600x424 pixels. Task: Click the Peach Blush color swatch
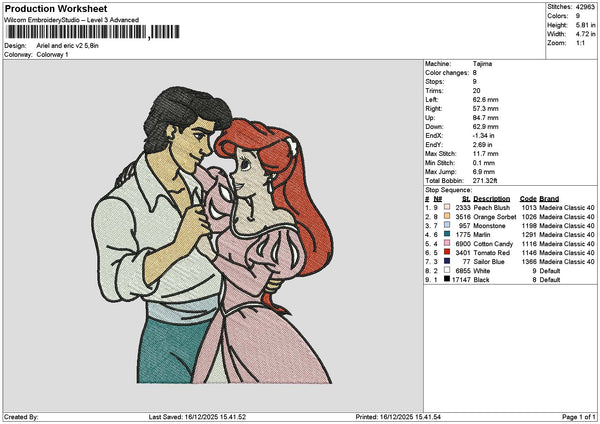(x=447, y=207)
